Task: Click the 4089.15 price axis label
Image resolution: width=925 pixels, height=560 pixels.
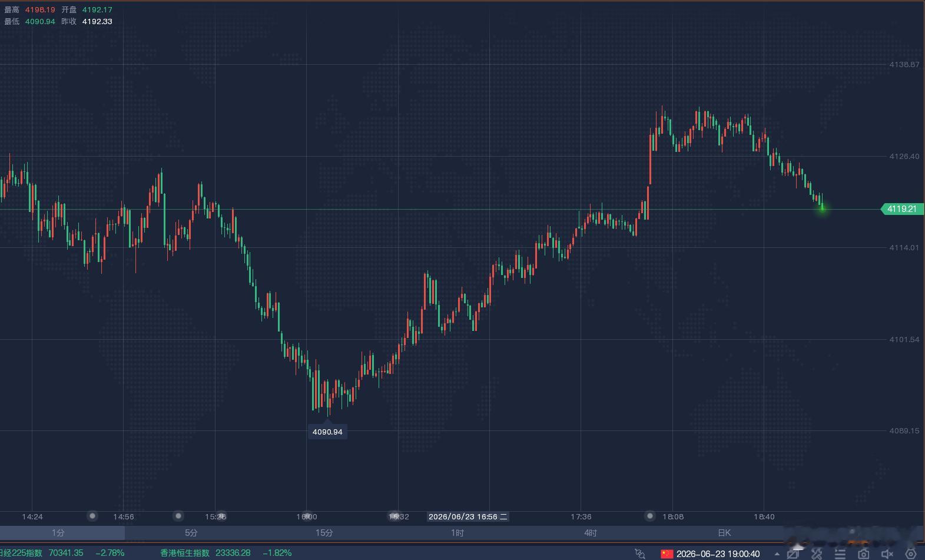Action: 904,430
